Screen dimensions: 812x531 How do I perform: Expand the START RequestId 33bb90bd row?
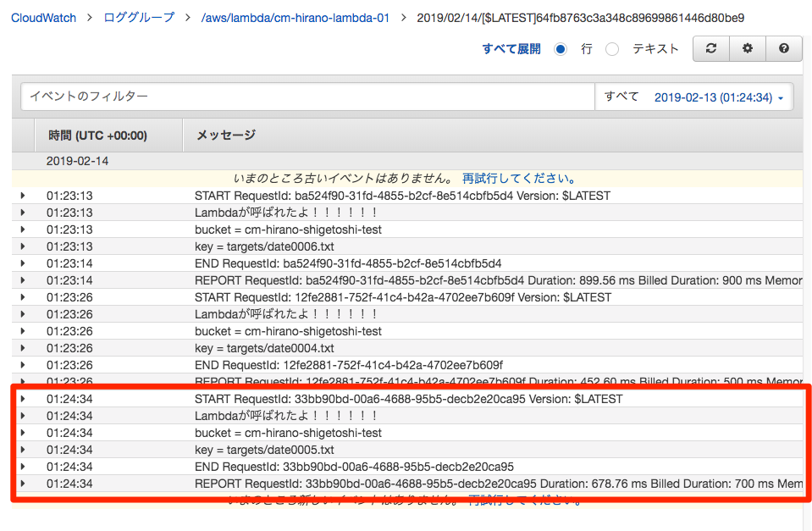point(23,399)
